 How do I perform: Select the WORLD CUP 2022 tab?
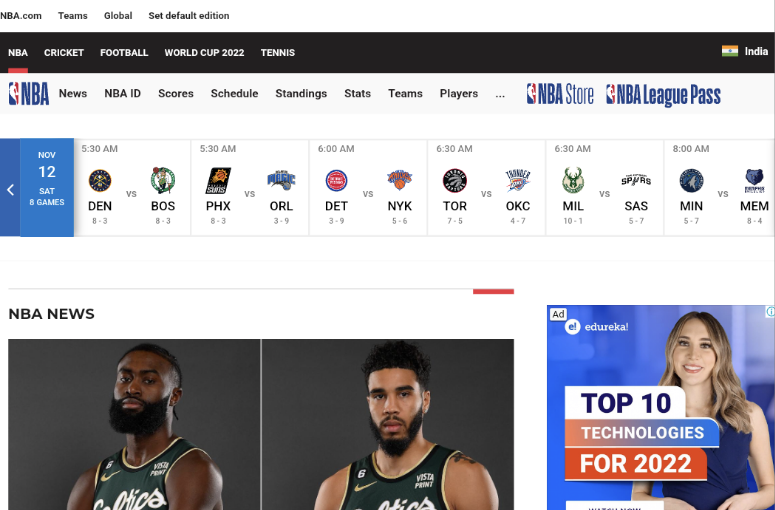point(204,52)
